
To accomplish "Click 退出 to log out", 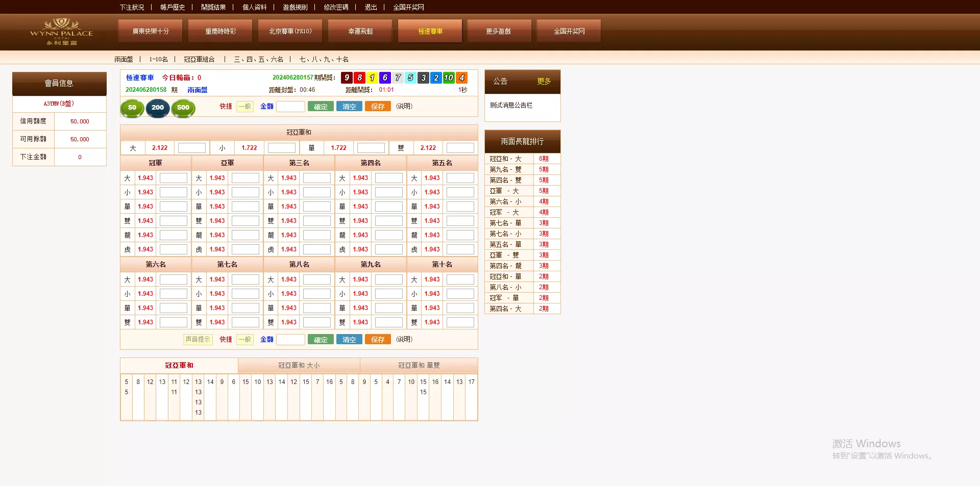I will [x=371, y=7].
